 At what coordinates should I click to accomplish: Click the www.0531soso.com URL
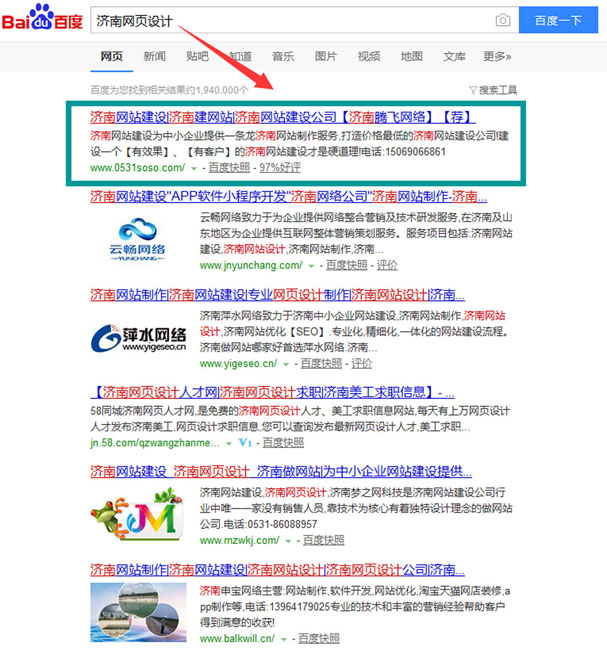(138, 168)
